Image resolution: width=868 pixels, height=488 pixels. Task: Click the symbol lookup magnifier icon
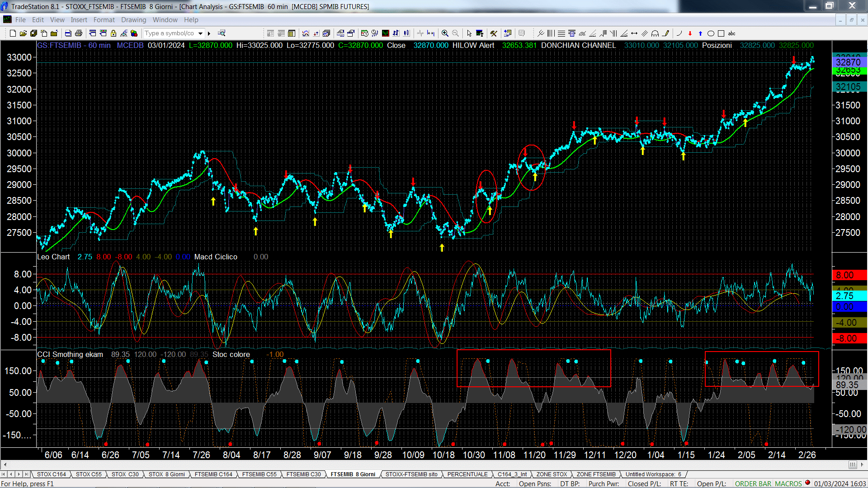click(222, 33)
